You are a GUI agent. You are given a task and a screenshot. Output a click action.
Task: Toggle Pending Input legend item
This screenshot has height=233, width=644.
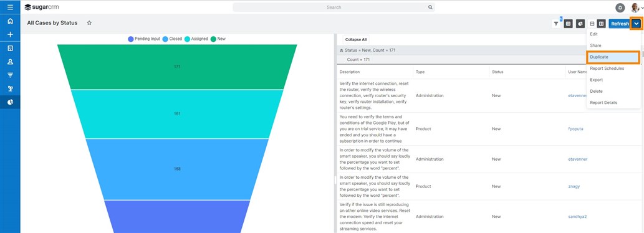144,39
